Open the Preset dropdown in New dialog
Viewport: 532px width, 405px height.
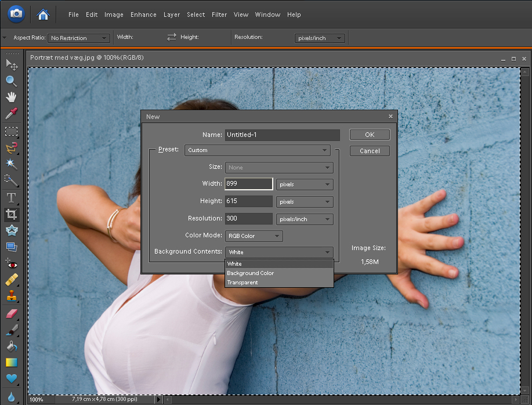(258, 150)
